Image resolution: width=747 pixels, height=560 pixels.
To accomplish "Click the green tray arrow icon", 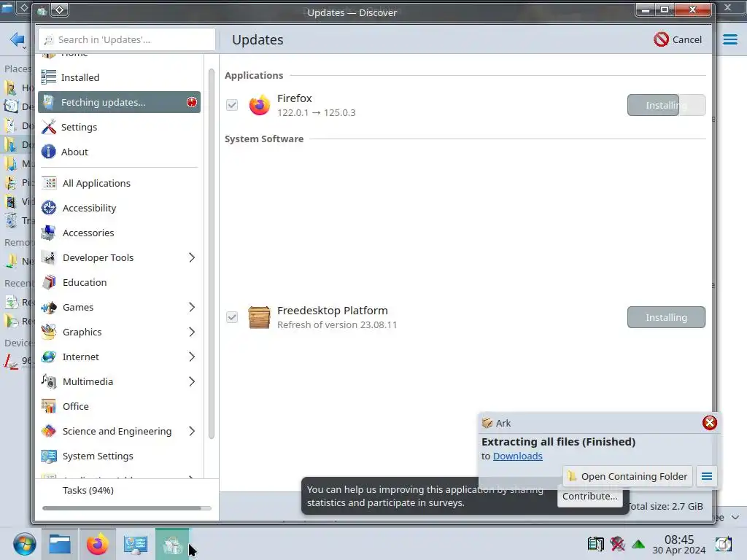I will click(638, 544).
